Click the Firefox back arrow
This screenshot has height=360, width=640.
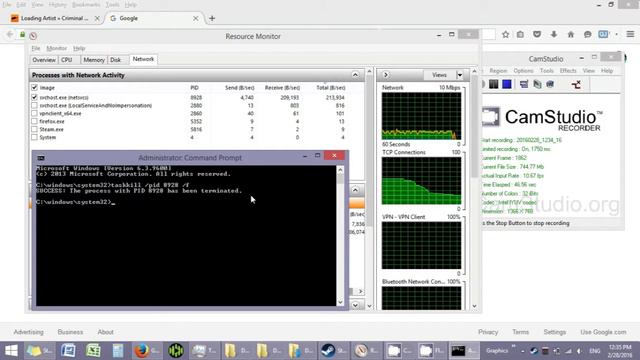click(10, 35)
